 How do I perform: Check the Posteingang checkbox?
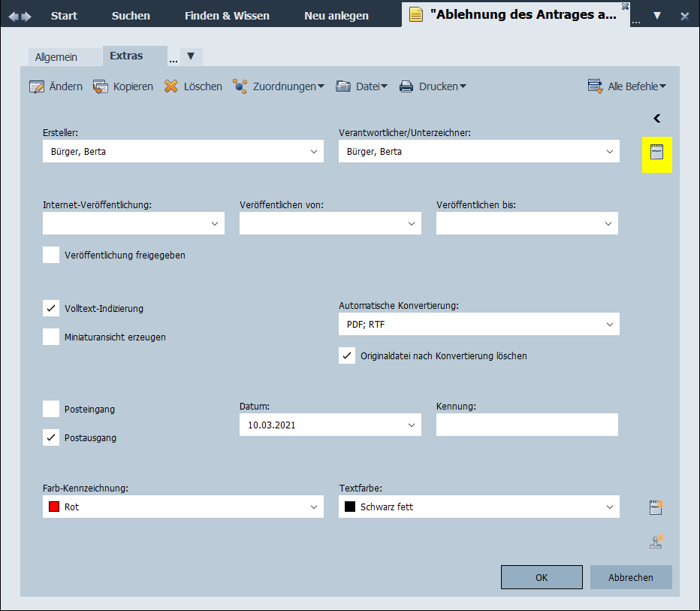coord(51,409)
